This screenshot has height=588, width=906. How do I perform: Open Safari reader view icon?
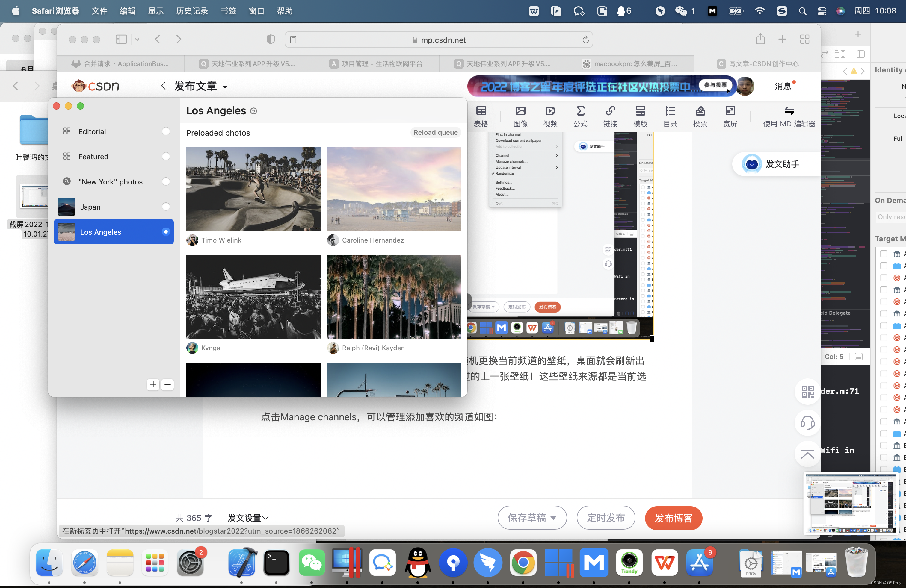point(293,40)
